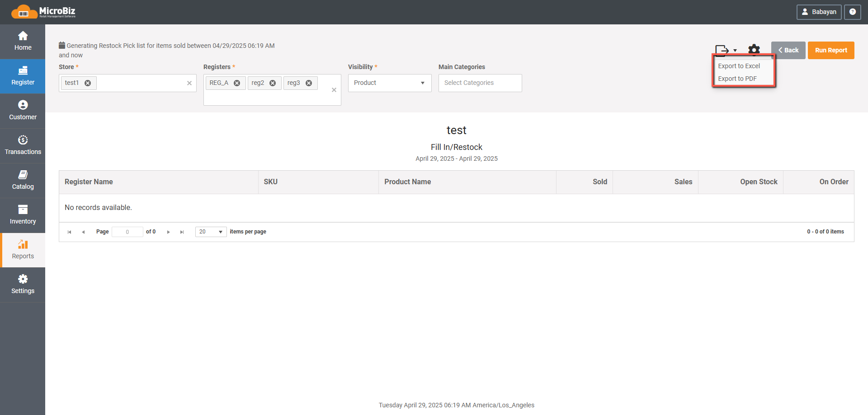Open the Inventory section in sidebar

click(23, 215)
